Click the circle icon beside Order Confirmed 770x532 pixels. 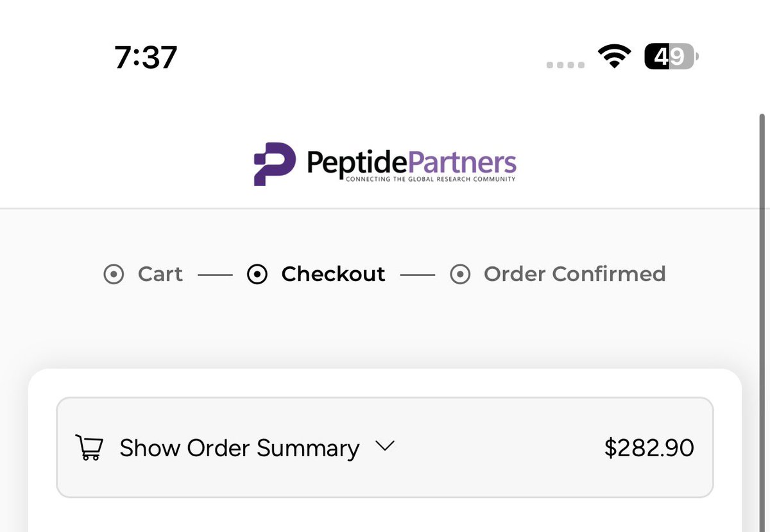(x=460, y=275)
